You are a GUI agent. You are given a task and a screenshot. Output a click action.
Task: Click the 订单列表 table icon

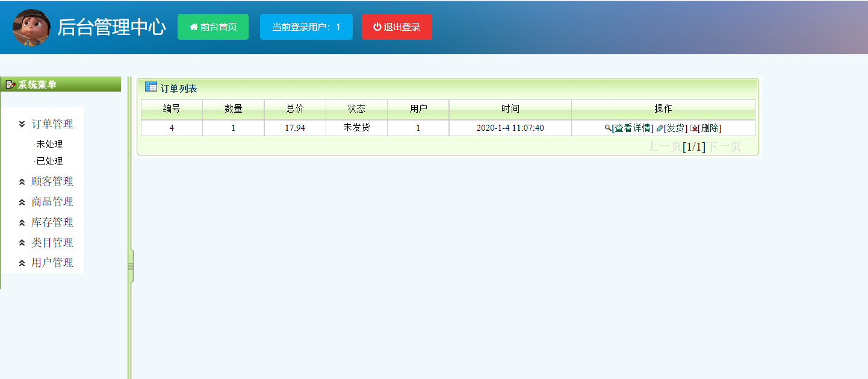tap(151, 87)
